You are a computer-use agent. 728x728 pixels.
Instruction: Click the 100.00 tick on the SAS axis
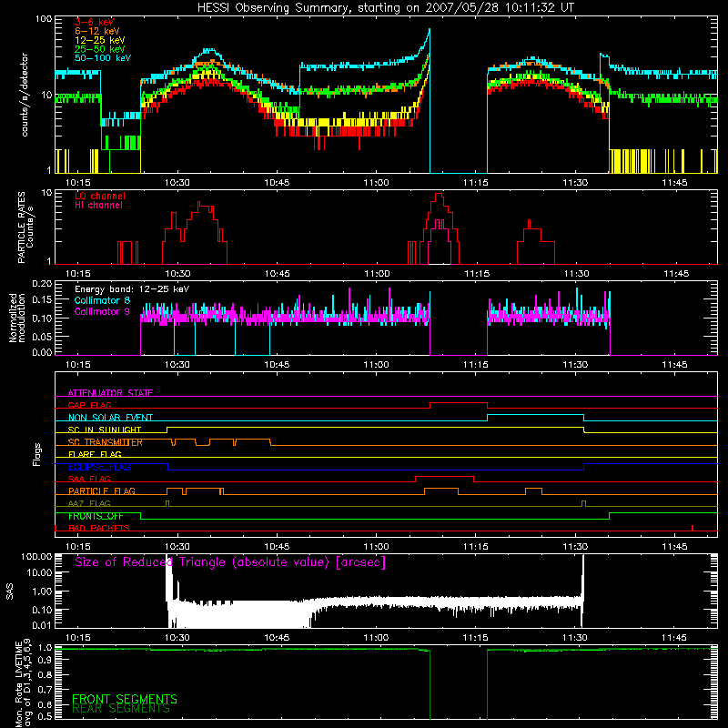(x=36, y=556)
